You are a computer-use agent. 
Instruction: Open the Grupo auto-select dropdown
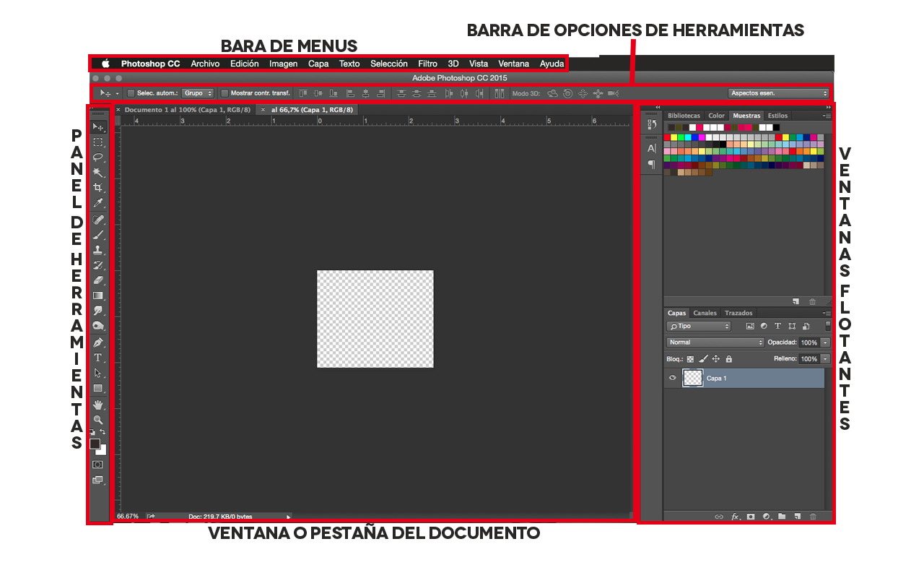point(199,93)
